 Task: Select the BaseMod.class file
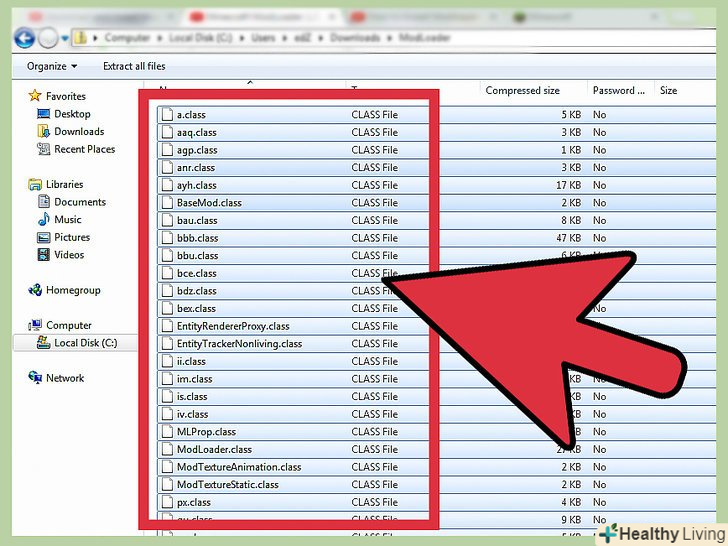click(x=209, y=203)
